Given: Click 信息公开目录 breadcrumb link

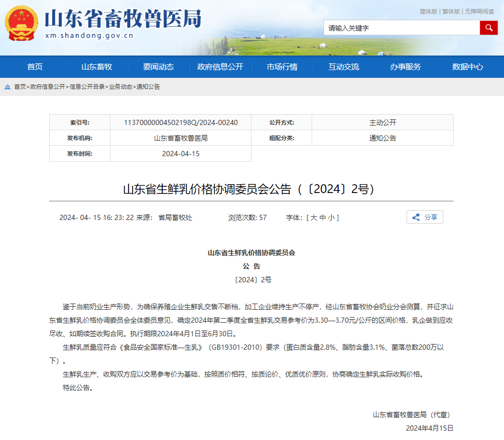Looking at the screenshot, I should pyautogui.click(x=87, y=87).
